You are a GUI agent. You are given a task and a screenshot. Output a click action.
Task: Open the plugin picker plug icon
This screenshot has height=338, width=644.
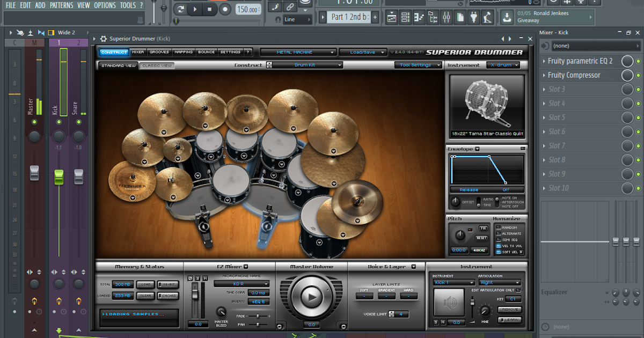474,18
